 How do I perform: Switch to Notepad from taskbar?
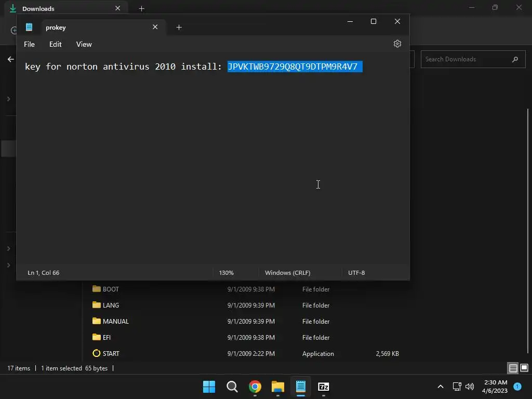coord(301,387)
